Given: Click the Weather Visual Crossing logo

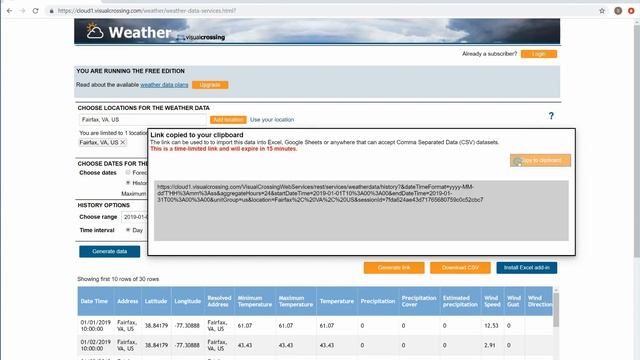Looking at the screenshot, I should point(155,32).
